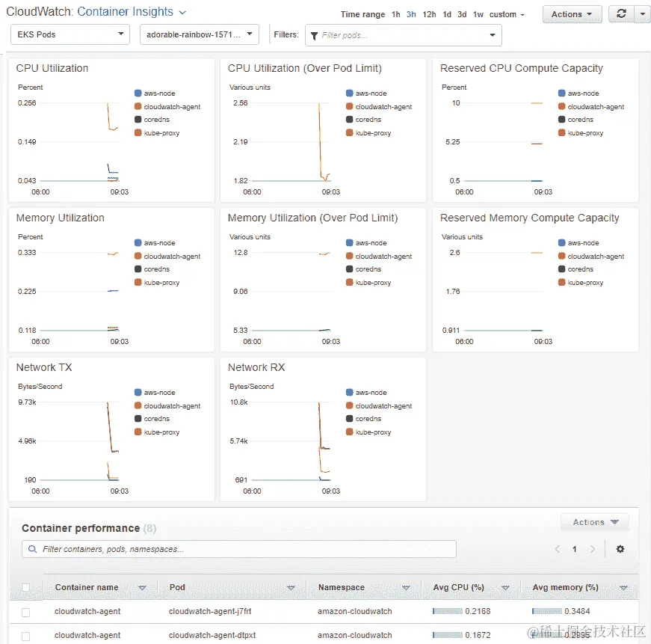Screen dimensions: 651x644
Task: Select the 3d time range
Action: (x=462, y=14)
